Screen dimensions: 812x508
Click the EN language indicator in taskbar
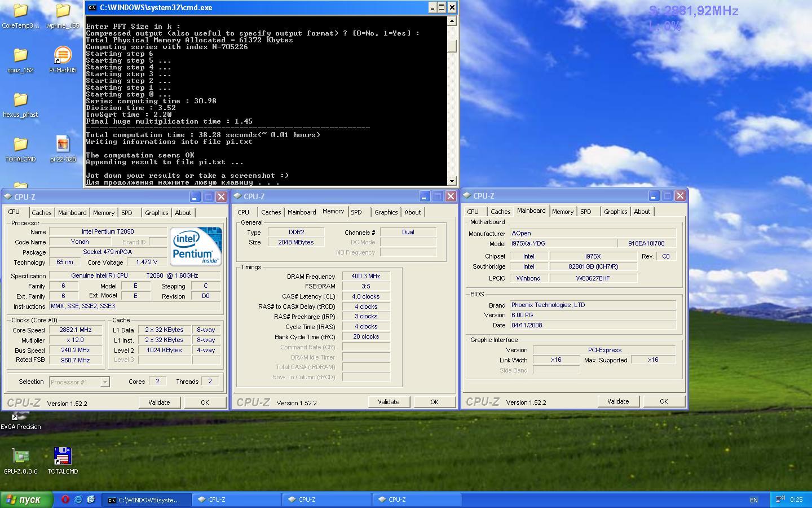[754, 500]
